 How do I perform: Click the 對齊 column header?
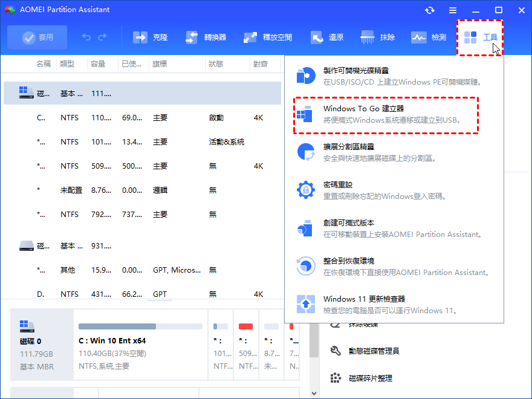click(261, 64)
